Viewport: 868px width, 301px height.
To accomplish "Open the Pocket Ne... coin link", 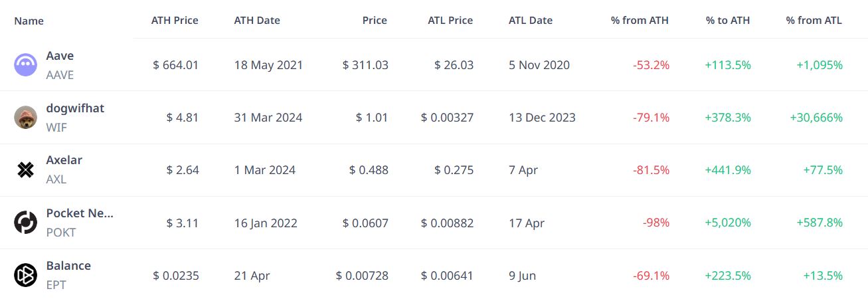I will point(80,213).
